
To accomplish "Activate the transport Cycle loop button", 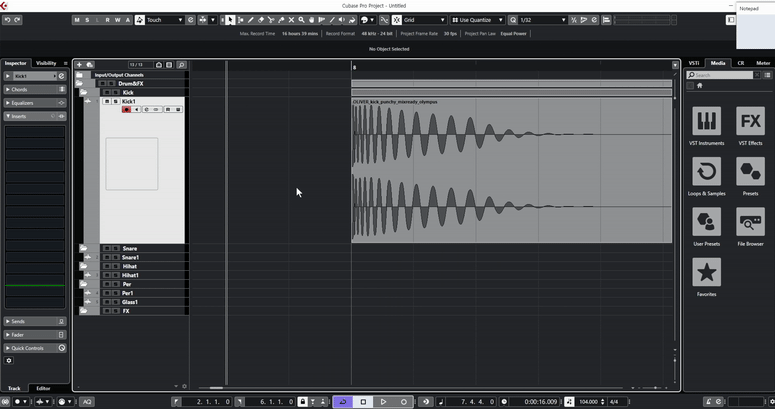I will pos(343,402).
